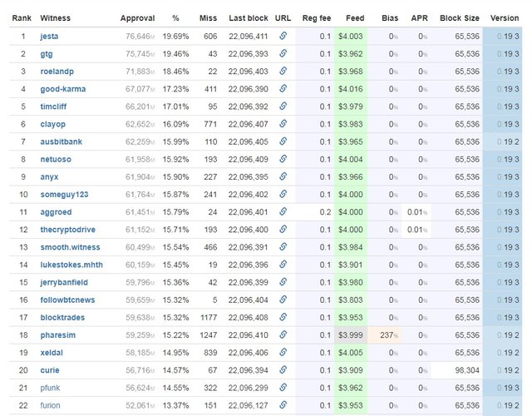This screenshot has width=532, height=416.
Task: Open roelandp's witness profile
Action: pos(57,72)
